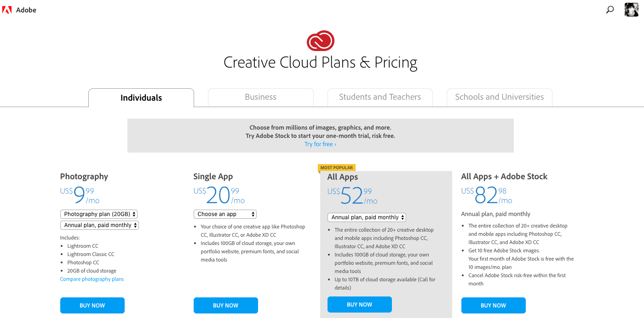Click the Adobe logo icon
Image resolution: width=644 pixels, height=336 pixels.
pos(7,10)
